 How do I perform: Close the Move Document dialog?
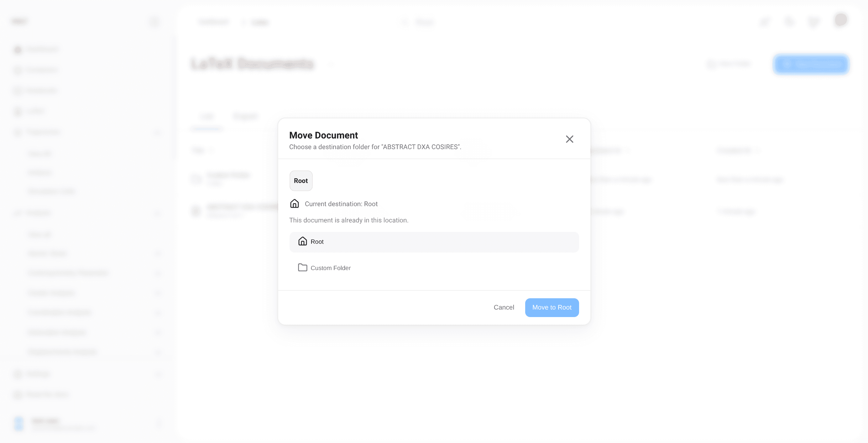tap(569, 139)
